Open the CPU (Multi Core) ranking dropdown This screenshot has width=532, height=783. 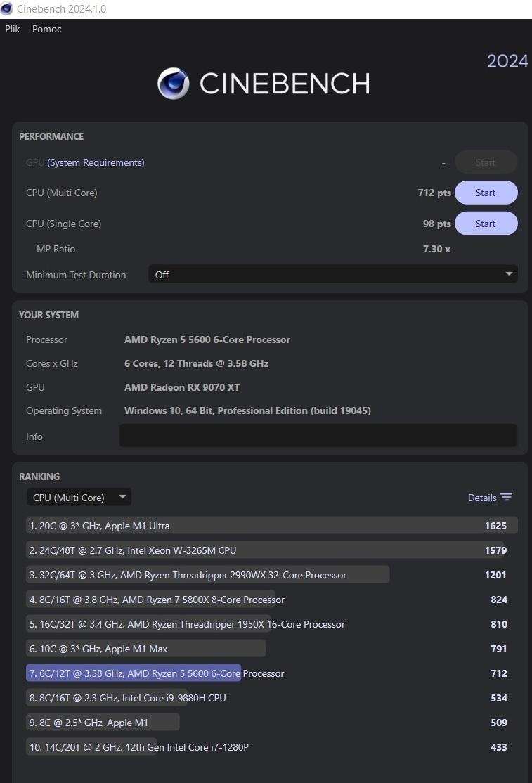click(79, 498)
